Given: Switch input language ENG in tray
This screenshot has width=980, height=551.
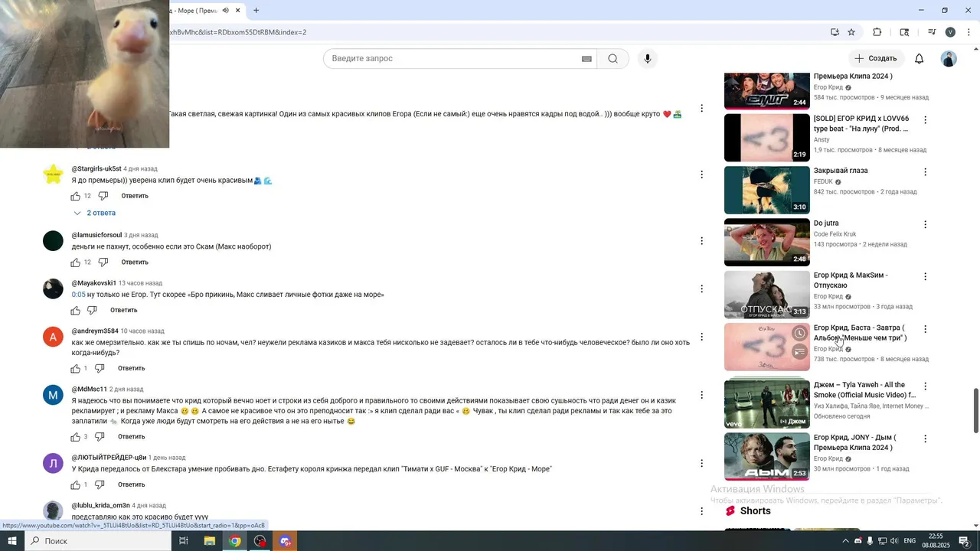Looking at the screenshot, I should [x=910, y=541].
